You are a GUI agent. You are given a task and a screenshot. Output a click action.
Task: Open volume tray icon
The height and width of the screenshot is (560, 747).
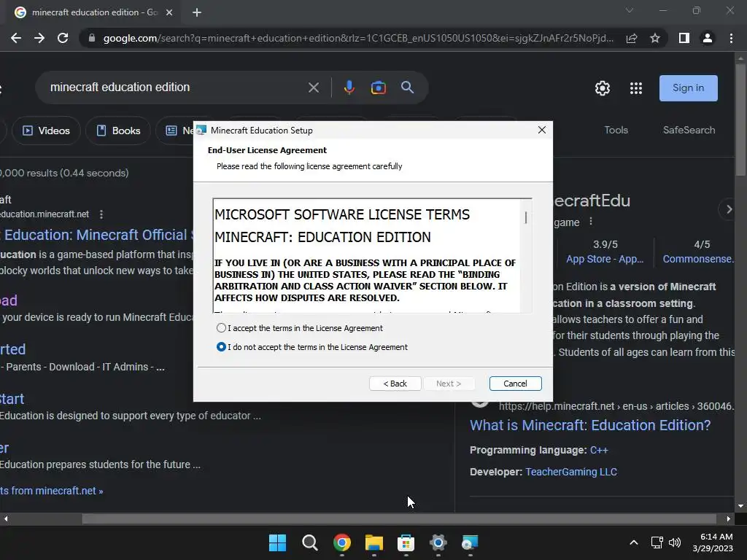pos(675,542)
